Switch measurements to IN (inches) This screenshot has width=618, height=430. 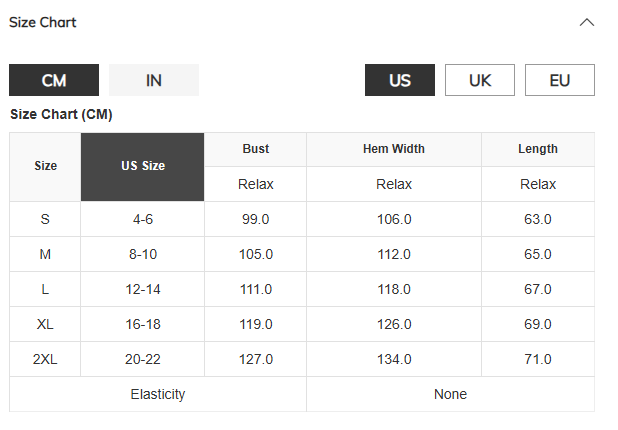154,80
